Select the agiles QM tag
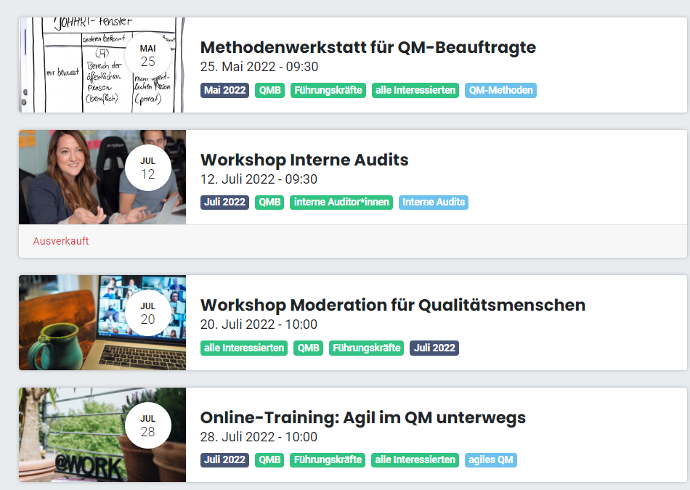Screen dimensions: 690x490 point(490,460)
